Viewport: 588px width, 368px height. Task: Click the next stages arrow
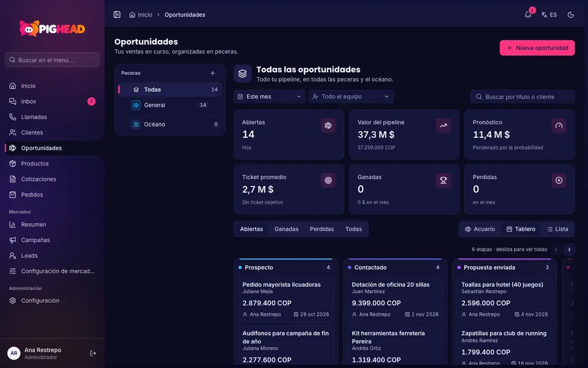pyautogui.click(x=569, y=250)
